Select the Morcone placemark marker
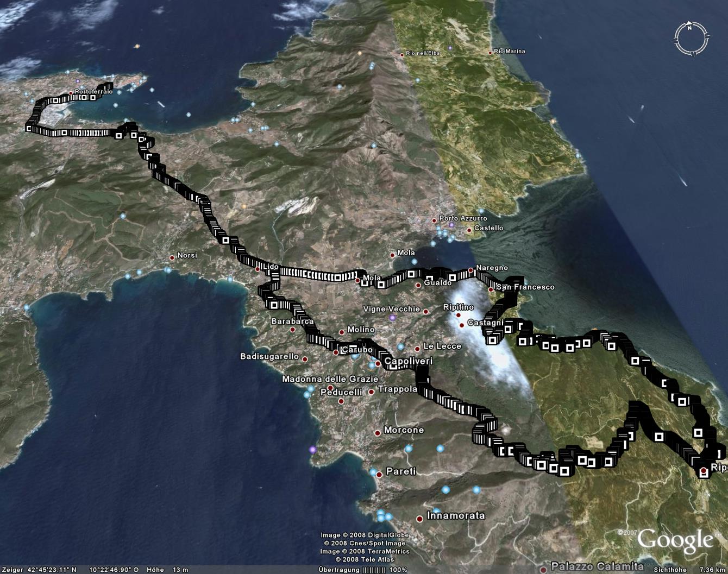 click(378, 433)
